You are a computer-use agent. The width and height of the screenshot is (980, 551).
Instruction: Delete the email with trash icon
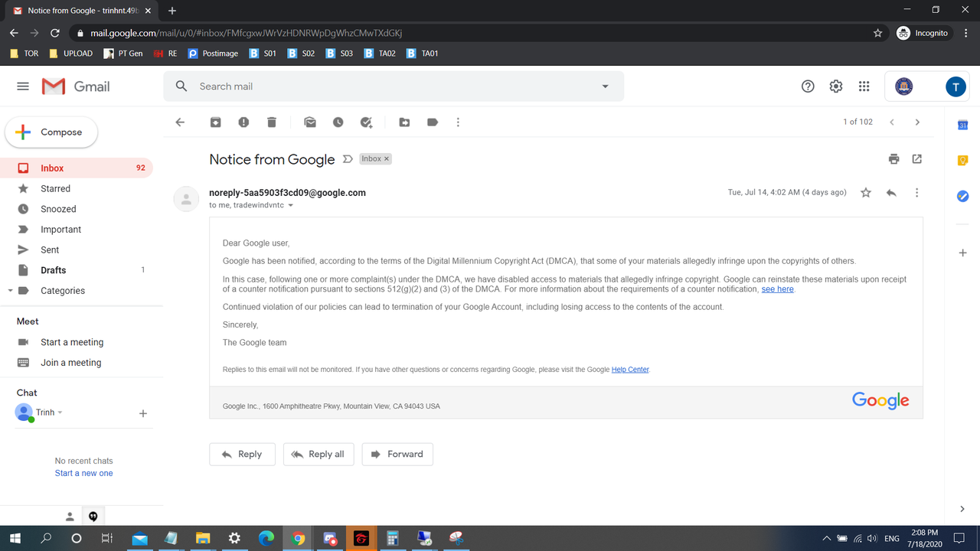(x=271, y=122)
